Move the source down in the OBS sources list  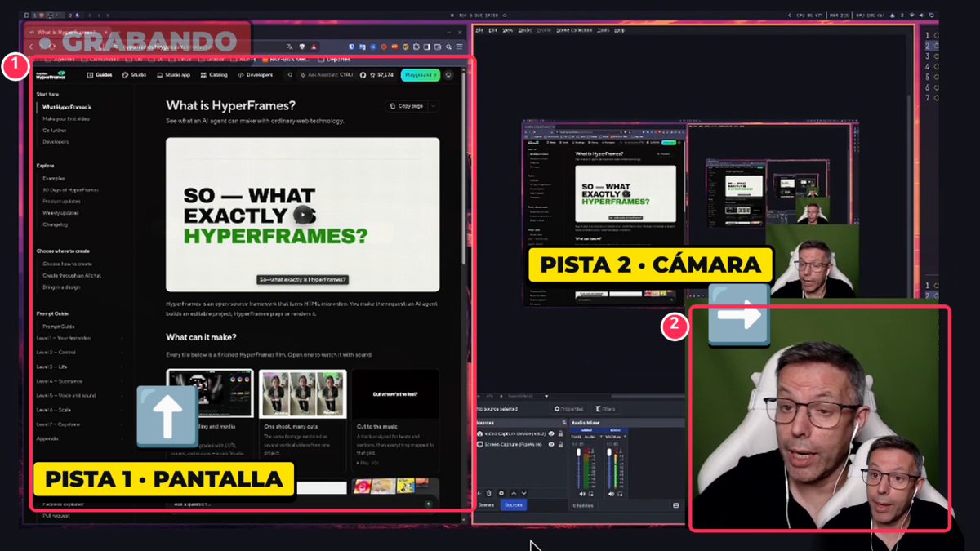coord(524,493)
